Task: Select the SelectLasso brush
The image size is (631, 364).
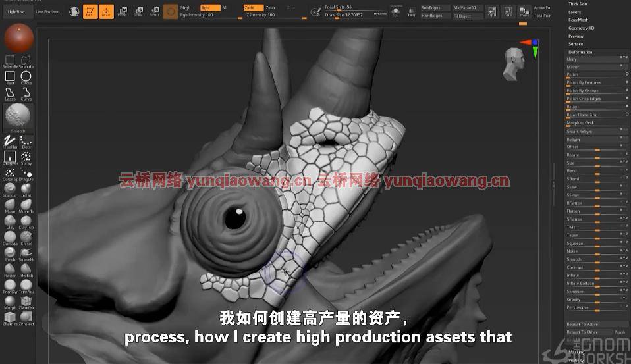Action: tap(26, 61)
